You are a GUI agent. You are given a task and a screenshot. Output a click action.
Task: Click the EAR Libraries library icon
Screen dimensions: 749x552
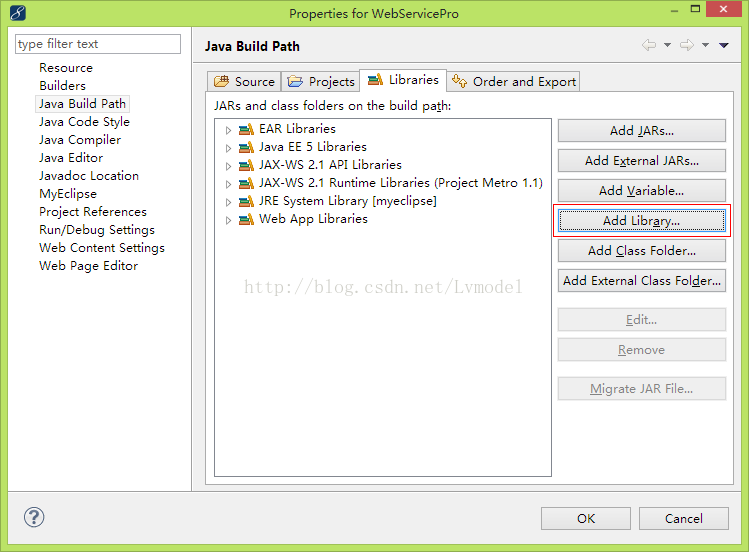[x=246, y=129]
